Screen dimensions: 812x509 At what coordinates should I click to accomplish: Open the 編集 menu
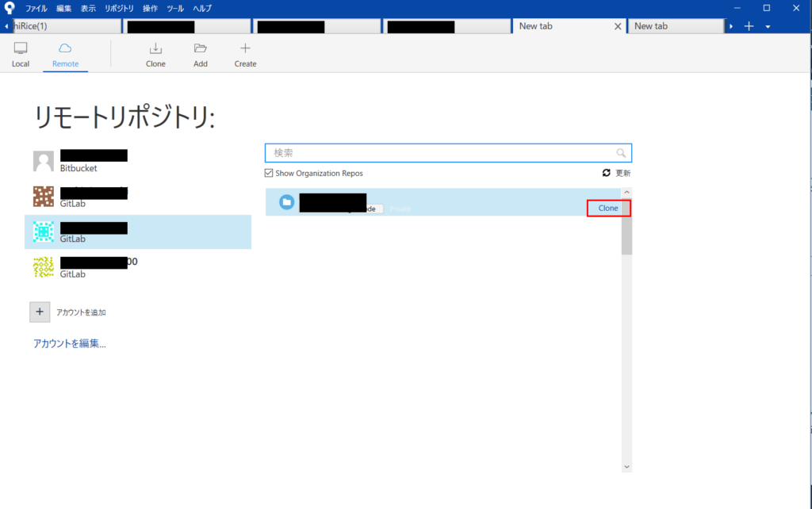coord(63,8)
